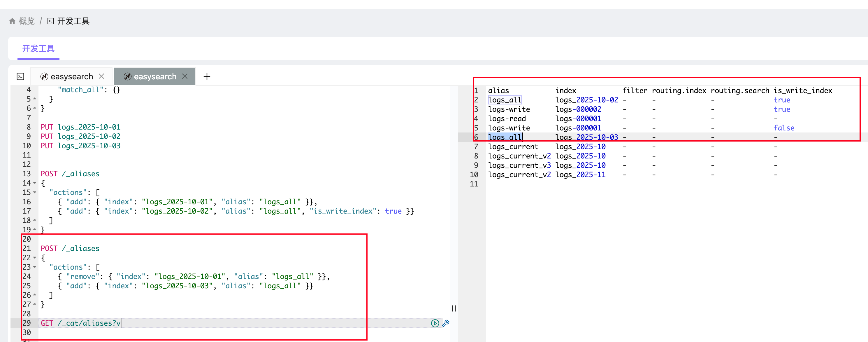Collapse the actions array at line 23
Screen dimensions: 868x342
[35, 267]
